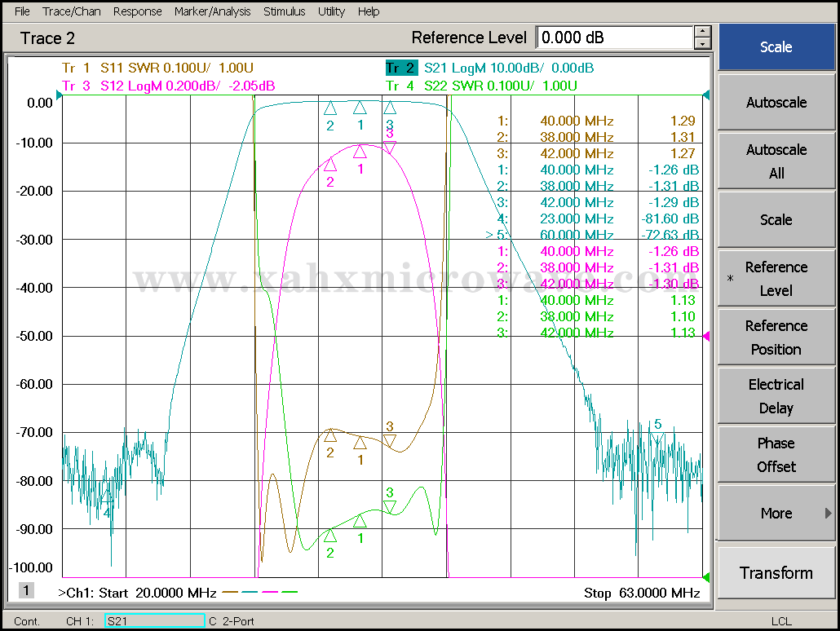Increase Reference Level with the up arrow
Screen dimensions: 840x631
point(702,32)
